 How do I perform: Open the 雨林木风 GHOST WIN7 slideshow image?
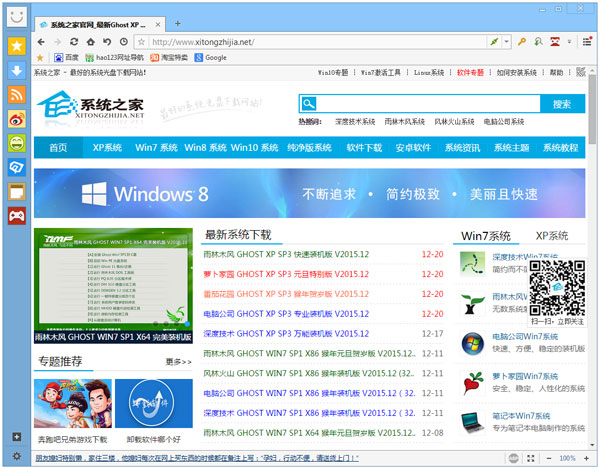pos(113,285)
